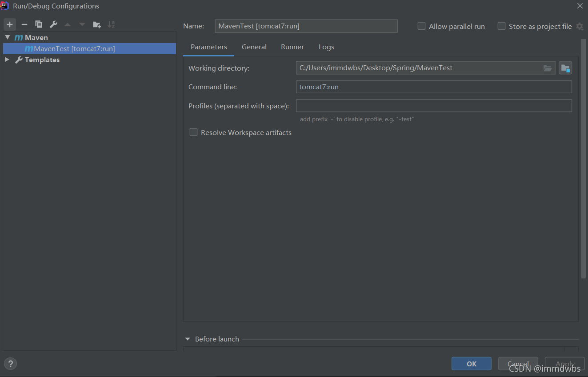
Task: Select MavenTest [tomcat7:run] configuration
Action: pyautogui.click(x=89, y=48)
